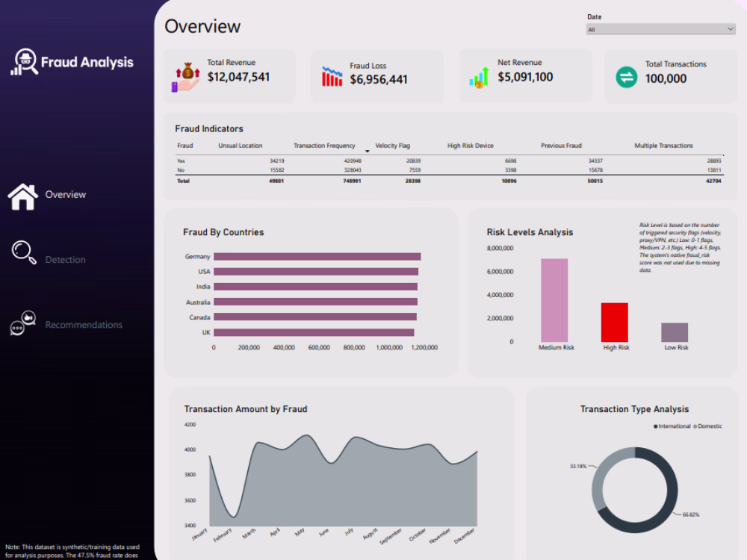The height and width of the screenshot is (560, 747).
Task: Click the Net Revenue growth chart icon
Action: click(x=480, y=77)
